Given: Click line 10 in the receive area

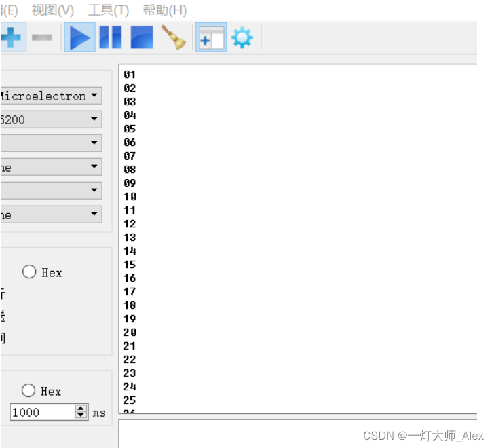Looking at the screenshot, I should [x=130, y=197].
